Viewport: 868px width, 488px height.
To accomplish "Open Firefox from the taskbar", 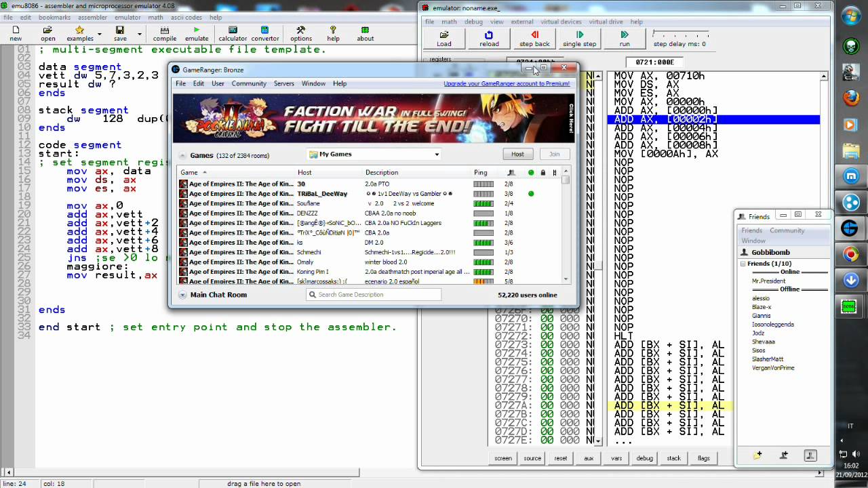I will pyautogui.click(x=850, y=98).
